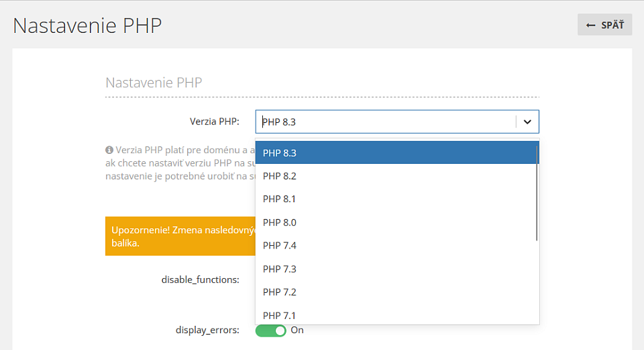The height and width of the screenshot is (350, 644).
Task: Click the Verzia PHP label
Action: [x=215, y=122]
